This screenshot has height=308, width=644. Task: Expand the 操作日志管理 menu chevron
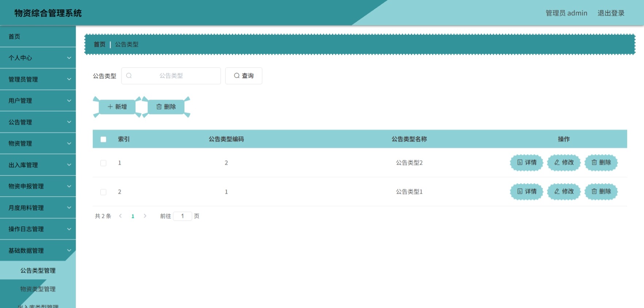[69, 229]
